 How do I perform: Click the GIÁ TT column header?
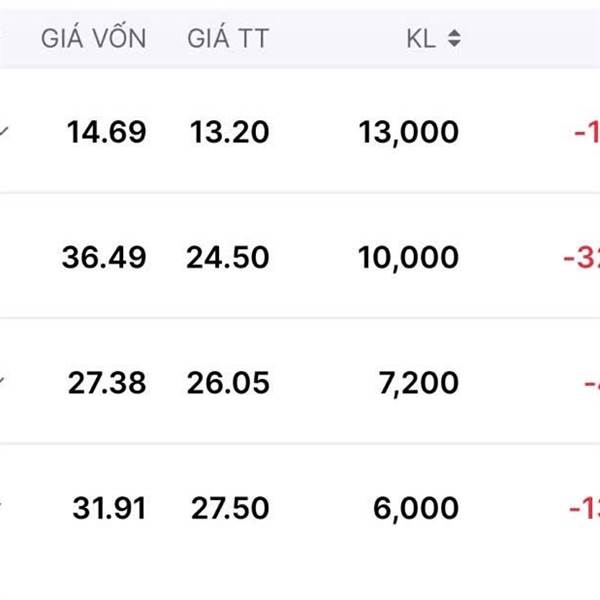pos(228,40)
